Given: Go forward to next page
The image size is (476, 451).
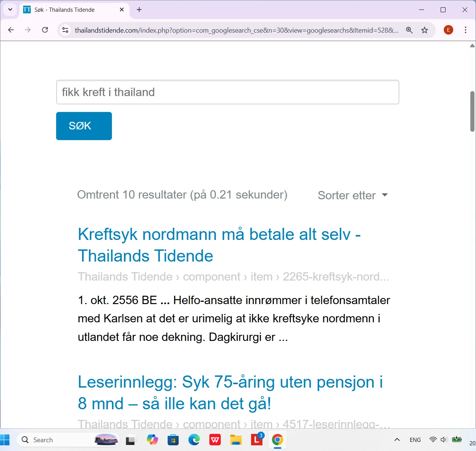Looking at the screenshot, I should (28, 30).
